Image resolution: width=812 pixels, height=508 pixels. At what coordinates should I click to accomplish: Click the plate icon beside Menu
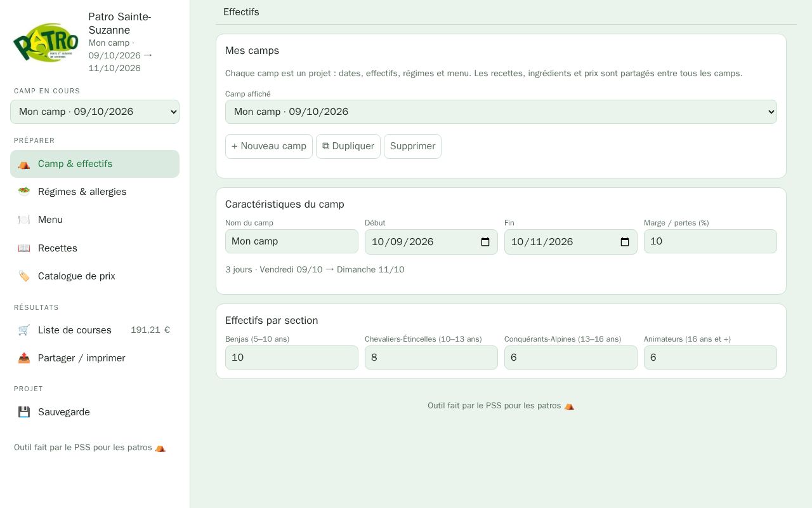[24, 220]
